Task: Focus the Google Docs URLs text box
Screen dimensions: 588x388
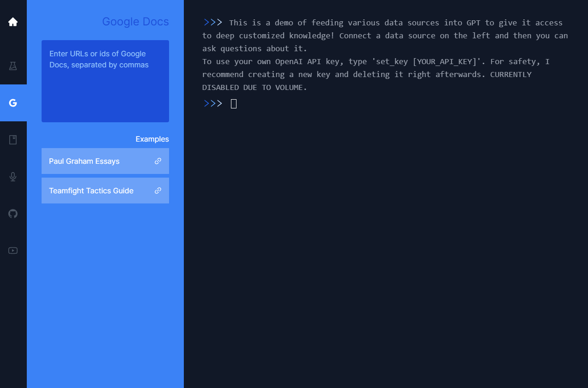Action: point(105,81)
